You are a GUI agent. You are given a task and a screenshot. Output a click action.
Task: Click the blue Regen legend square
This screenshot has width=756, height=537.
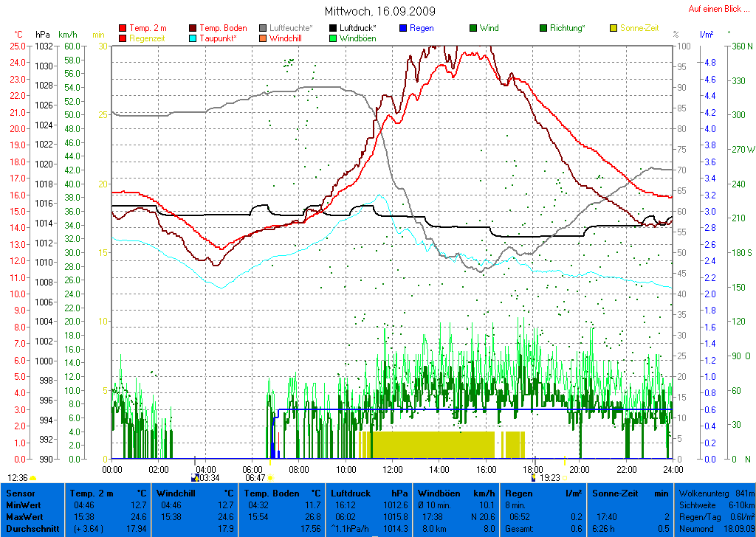point(403,28)
